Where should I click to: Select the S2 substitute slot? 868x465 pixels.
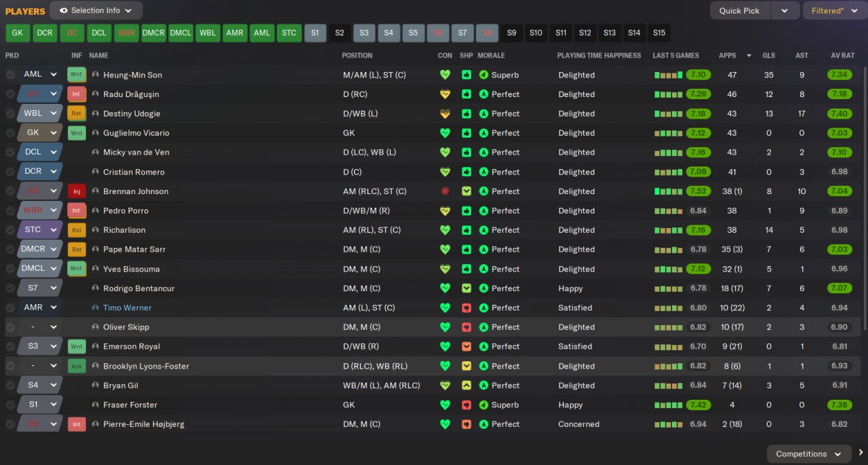click(340, 33)
